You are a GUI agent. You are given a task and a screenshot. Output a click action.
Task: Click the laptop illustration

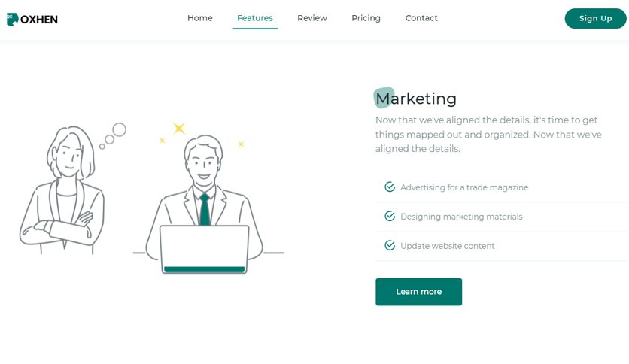[x=204, y=250]
